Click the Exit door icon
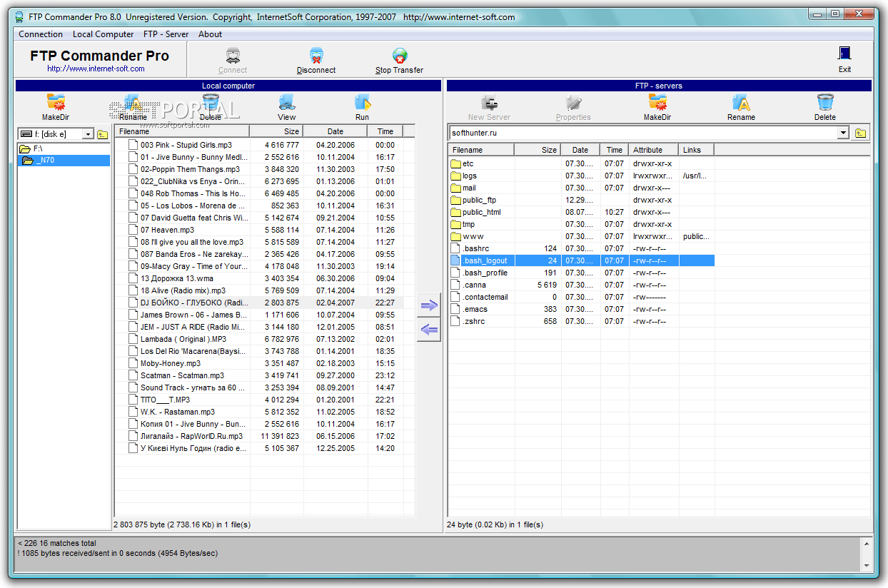The width and height of the screenshot is (888, 588). pyautogui.click(x=844, y=54)
